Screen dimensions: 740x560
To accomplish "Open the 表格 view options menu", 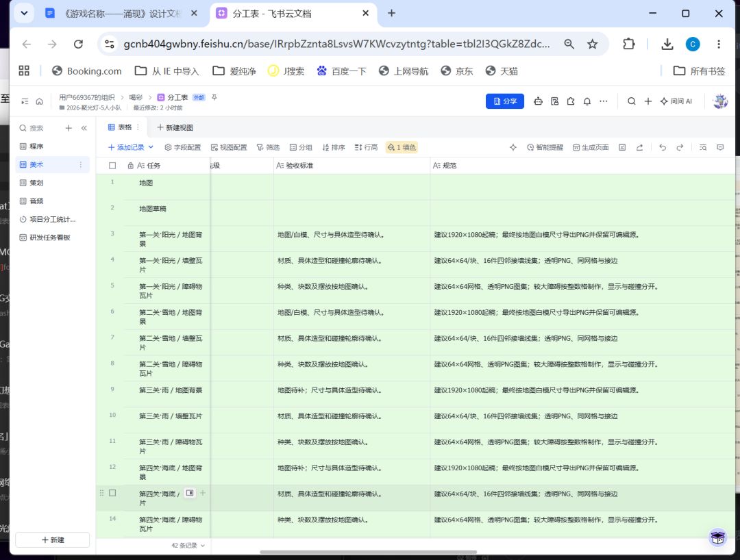I will (138, 127).
